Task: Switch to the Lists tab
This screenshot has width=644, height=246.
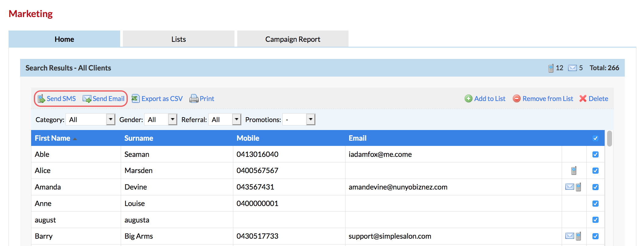Action: pyautogui.click(x=179, y=39)
